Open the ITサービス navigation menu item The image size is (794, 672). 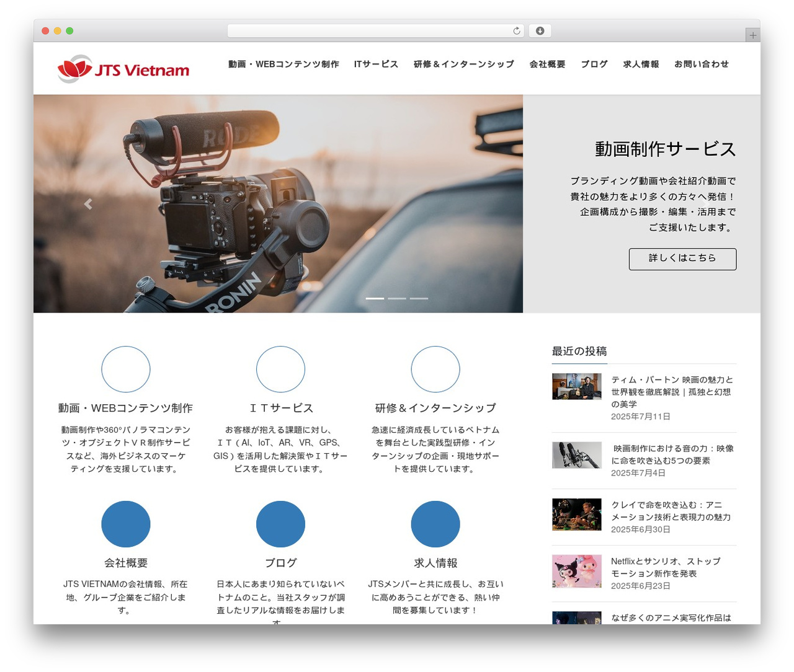[376, 64]
